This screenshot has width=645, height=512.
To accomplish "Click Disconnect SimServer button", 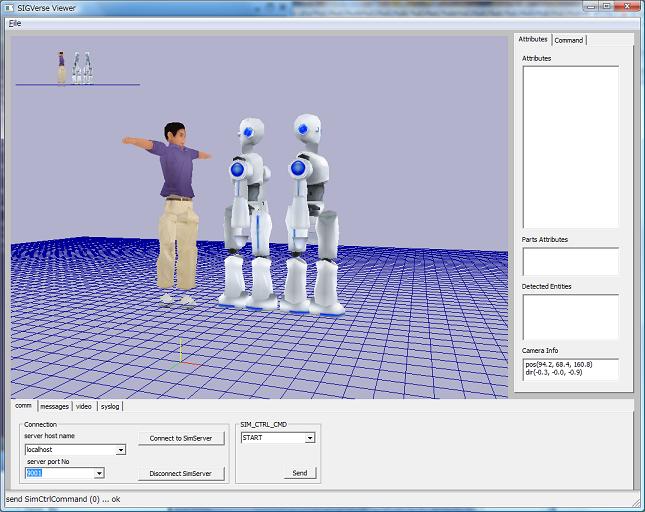I will (181, 473).
